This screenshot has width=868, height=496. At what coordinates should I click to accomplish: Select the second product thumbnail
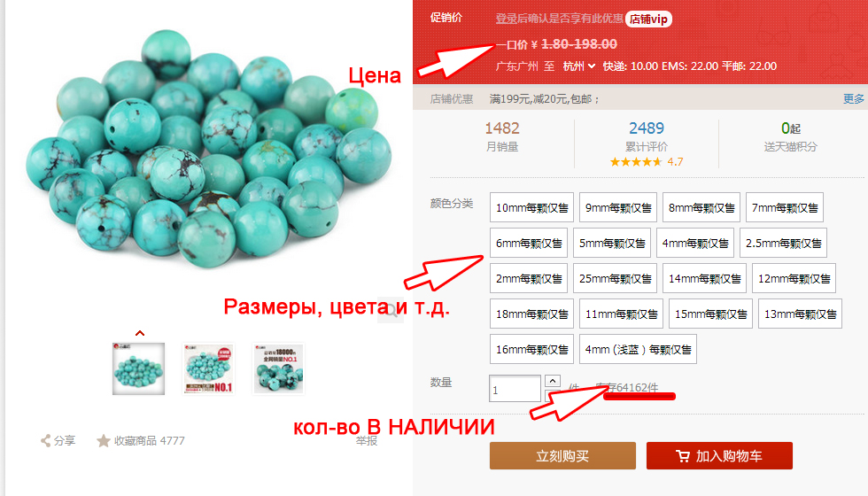pos(208,368)
